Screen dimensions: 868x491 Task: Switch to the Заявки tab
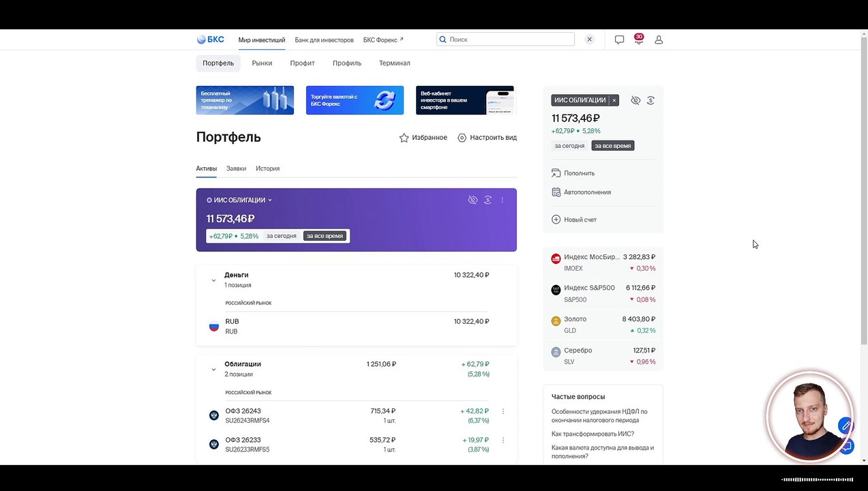pyautogui.click(x=236, y=168)
